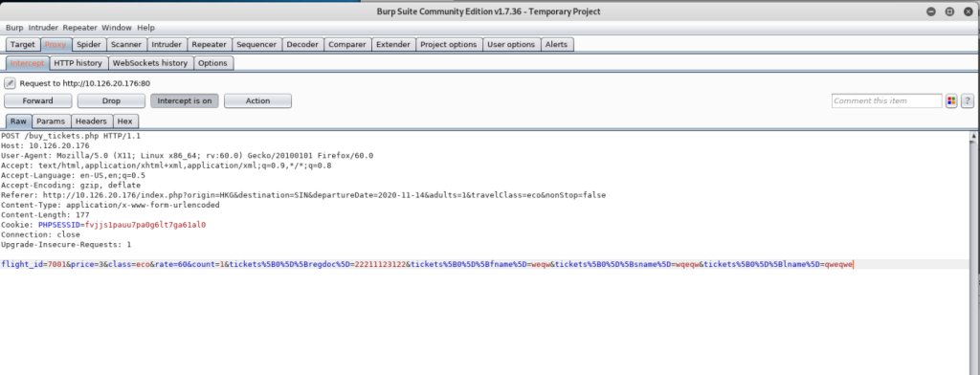This screenshot has height=375, width=980.
Task: Open the highlight color picker icon
Action: tap(951, 100)
